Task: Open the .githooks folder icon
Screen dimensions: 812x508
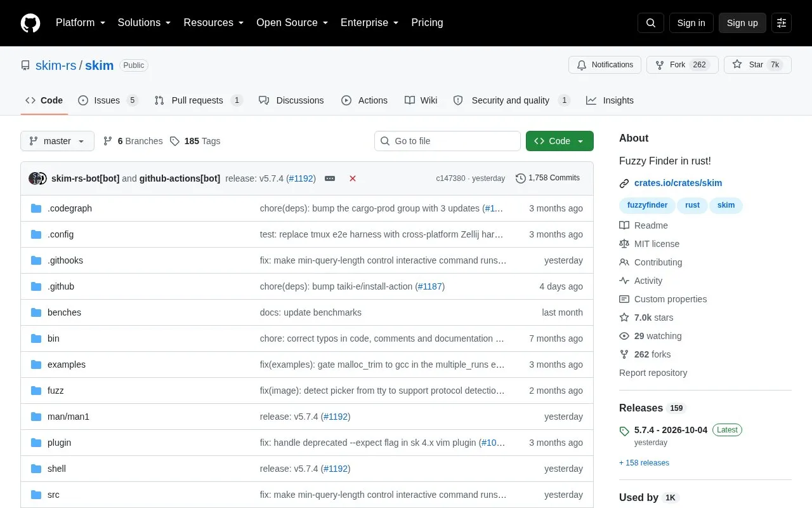Action: coord(36,260)
